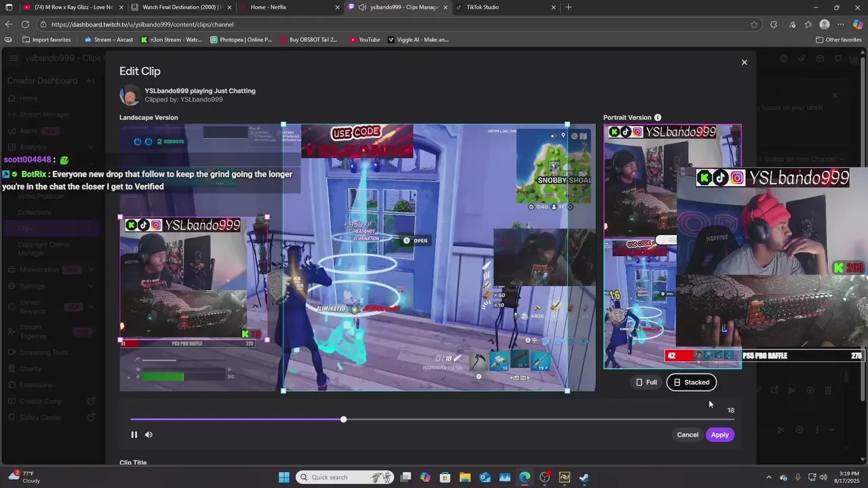The image size is (868, 488).
Task: Open Microsoft Store from the taskbar
Action: (445, 477)
